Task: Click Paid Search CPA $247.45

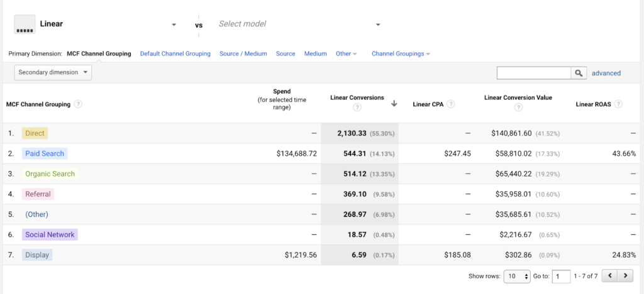Action: [458, 154]
